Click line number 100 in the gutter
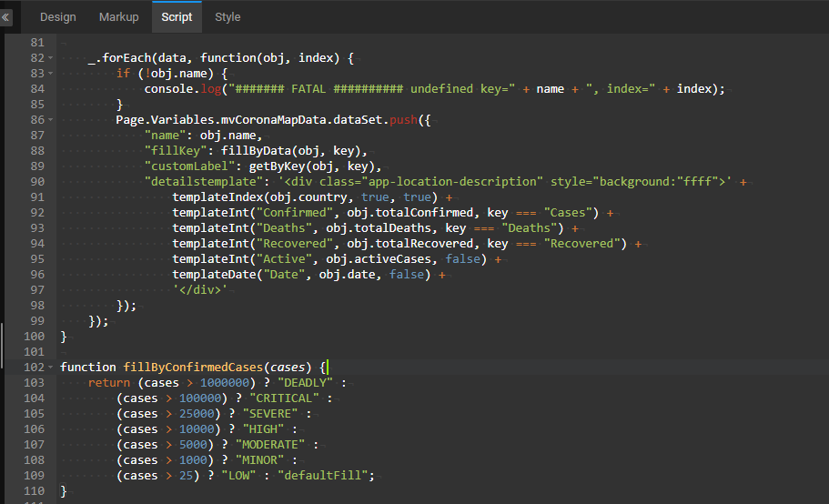This screenshot has height=504, width=829. (33, 337)
